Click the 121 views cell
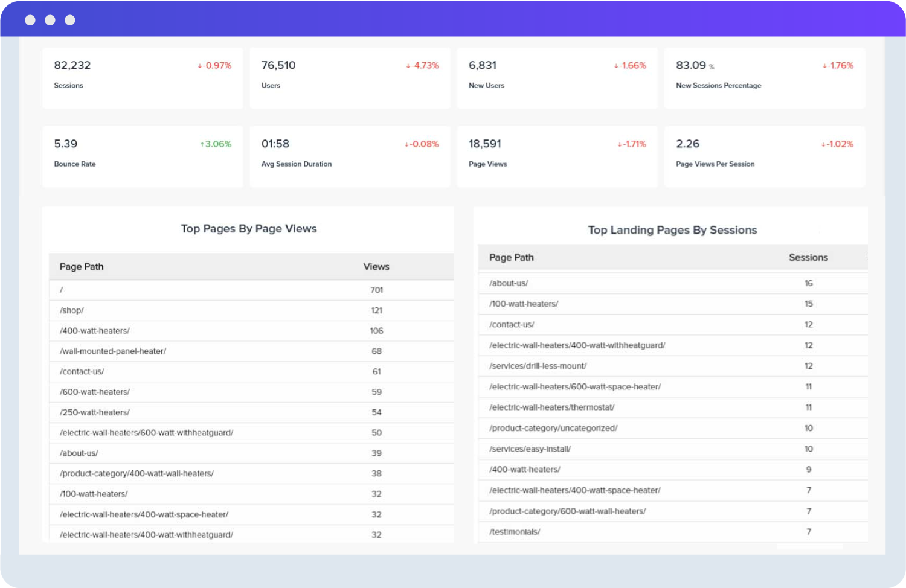 pos(377,310)
